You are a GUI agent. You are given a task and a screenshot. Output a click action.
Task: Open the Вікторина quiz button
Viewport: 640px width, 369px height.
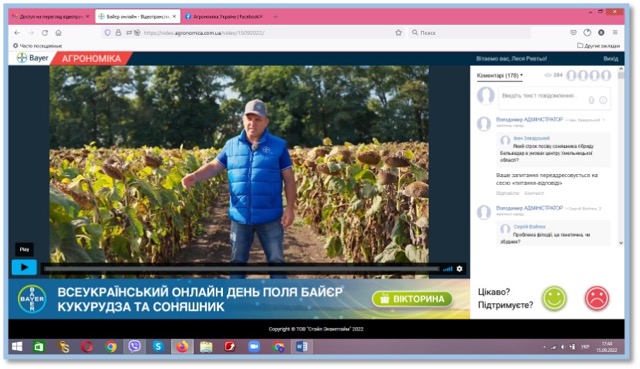pyautogui.click(x=412, y=299)
